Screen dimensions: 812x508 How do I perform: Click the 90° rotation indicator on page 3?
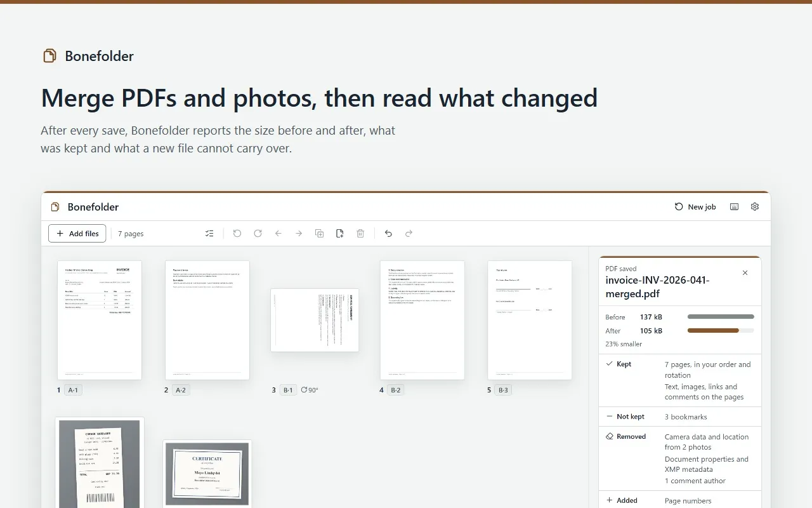(310, 390)
